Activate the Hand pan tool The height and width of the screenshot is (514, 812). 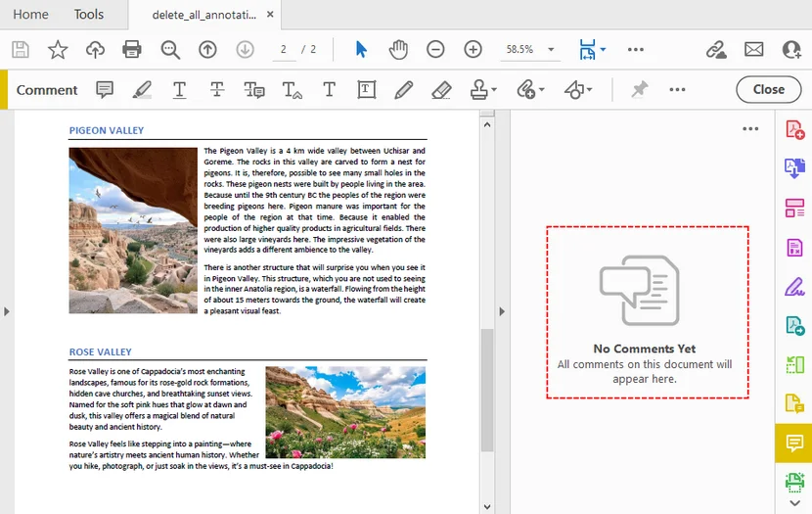[398, 50]
